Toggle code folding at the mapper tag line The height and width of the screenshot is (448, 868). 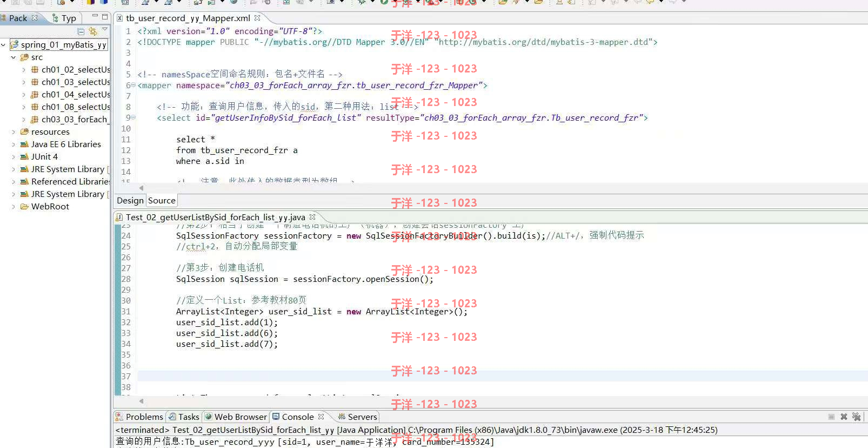133,85
